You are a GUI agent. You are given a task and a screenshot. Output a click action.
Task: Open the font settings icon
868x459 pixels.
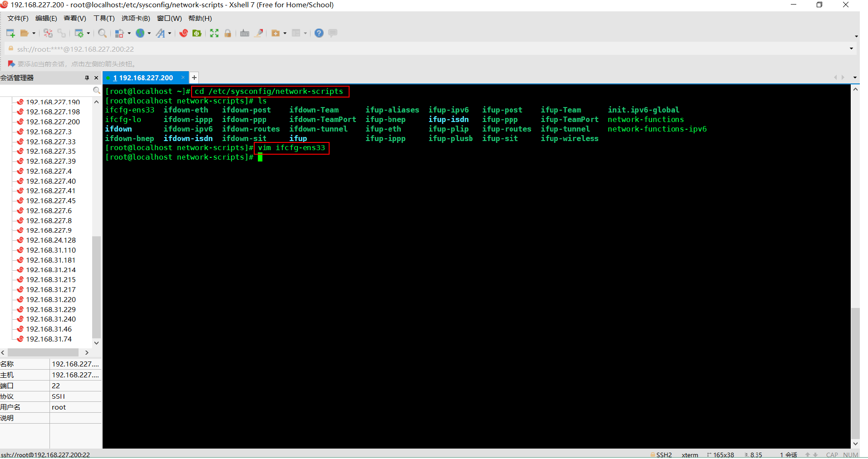coord(161,33)
